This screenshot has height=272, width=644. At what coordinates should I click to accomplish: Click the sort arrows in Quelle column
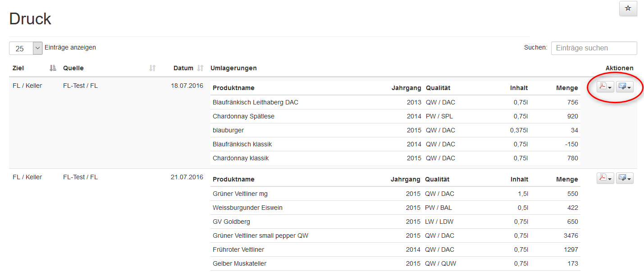click(x=152, y=68)
